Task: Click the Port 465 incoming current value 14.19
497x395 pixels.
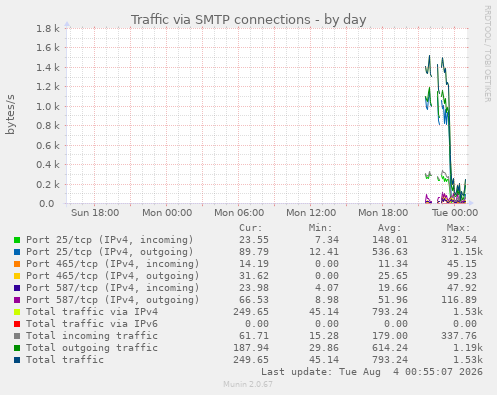Action: (x=254, y=264)
